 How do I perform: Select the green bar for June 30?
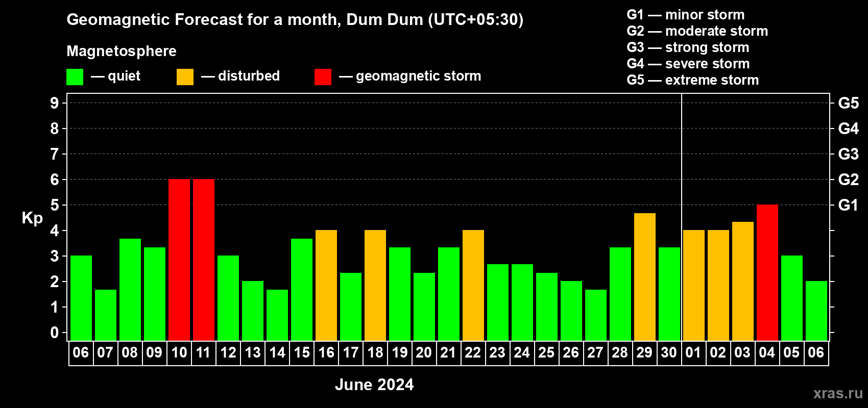pyautogui.click(x=669, y=294)
